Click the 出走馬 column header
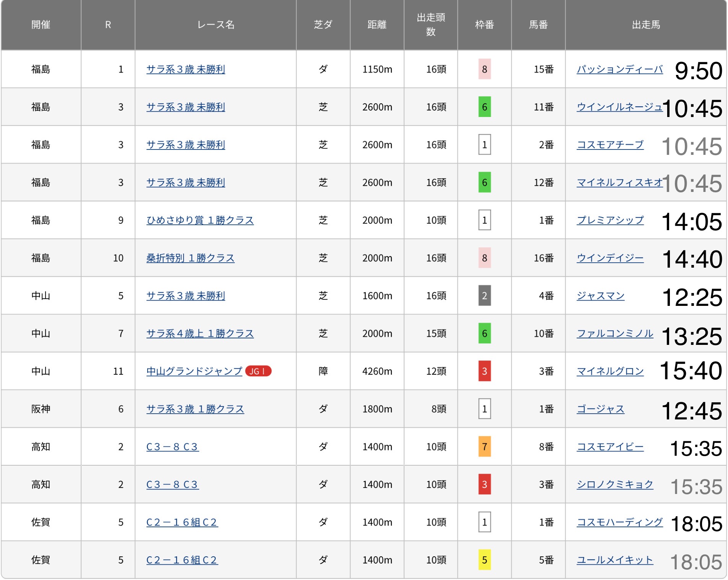Screen dimensions: 728x580 (646, 25)
